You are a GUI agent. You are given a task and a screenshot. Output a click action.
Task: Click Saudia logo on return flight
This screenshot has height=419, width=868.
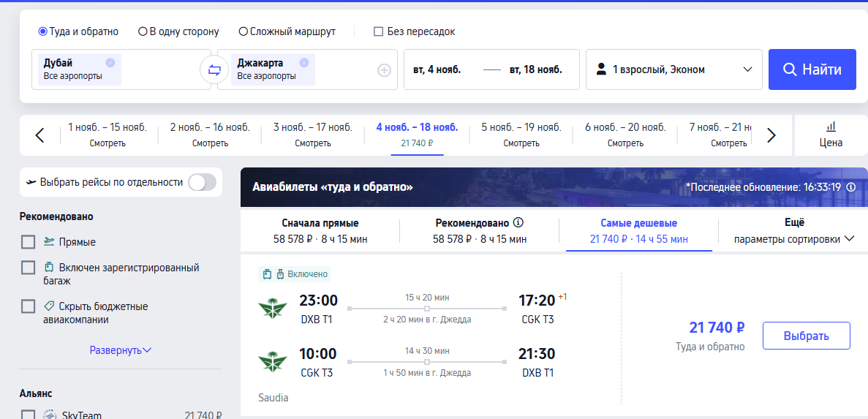273,361
